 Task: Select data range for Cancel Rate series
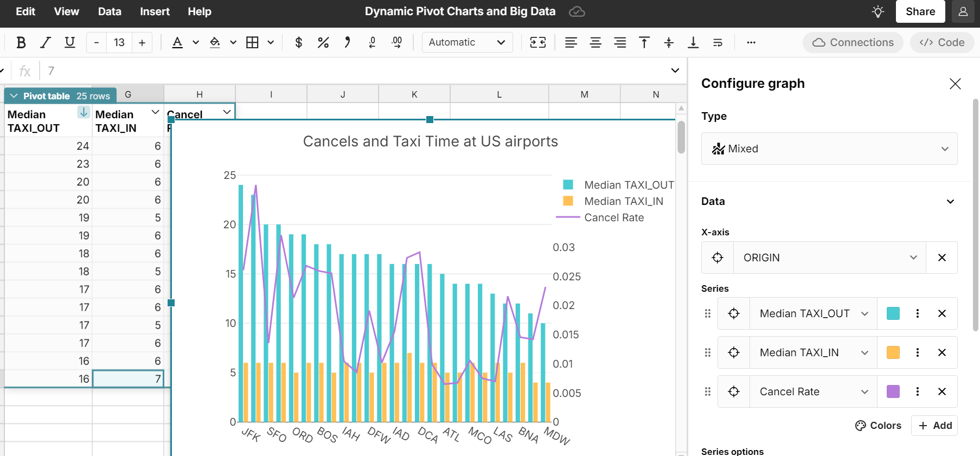(734, 391)
